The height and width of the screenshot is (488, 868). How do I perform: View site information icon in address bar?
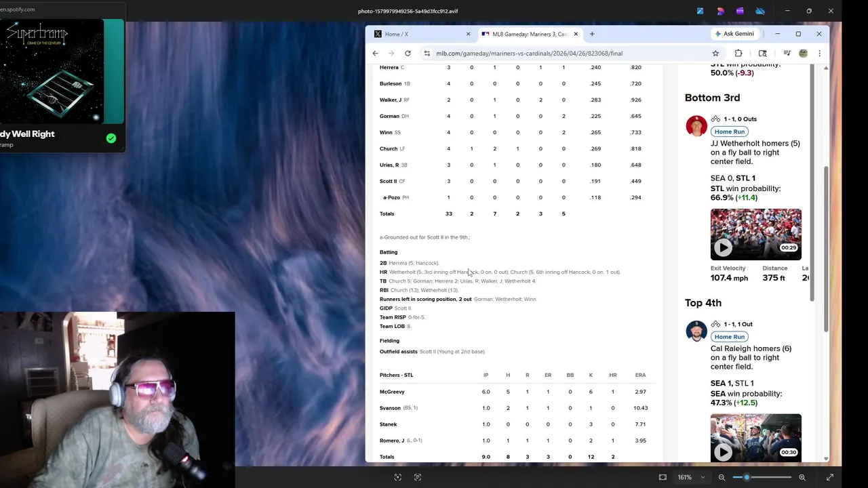click(x=427, y=53)
